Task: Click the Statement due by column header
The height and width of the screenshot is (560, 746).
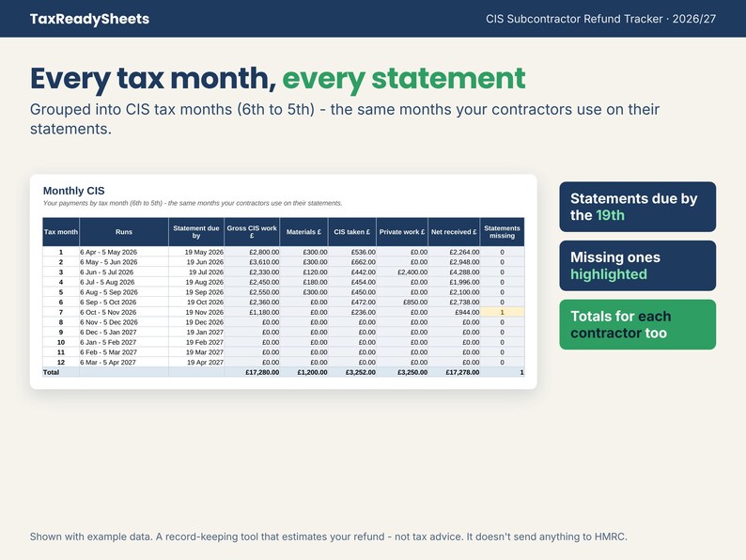Action: tap(196, 232)
